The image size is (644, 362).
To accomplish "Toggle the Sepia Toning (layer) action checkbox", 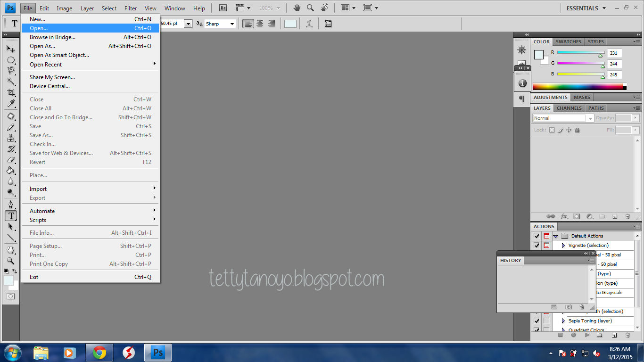I will [537, 321].
